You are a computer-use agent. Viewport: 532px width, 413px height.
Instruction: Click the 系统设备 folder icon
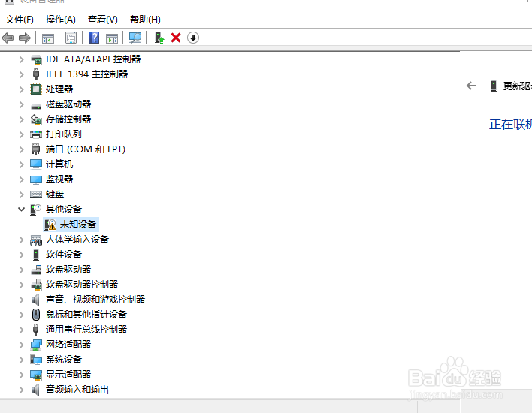[x=36, y=360]
